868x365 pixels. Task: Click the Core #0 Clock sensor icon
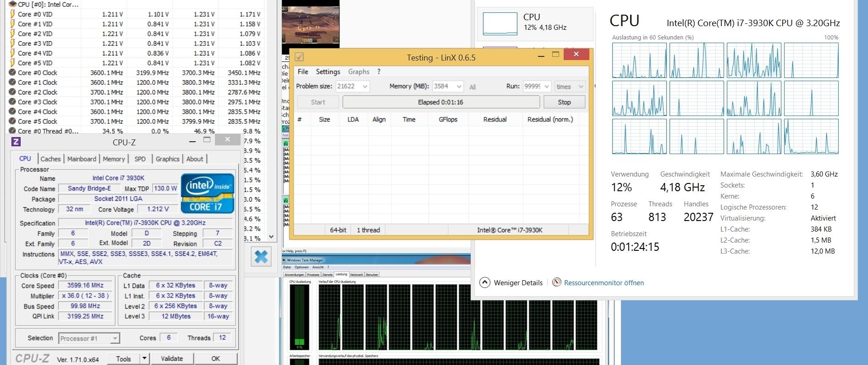[12, 72]
